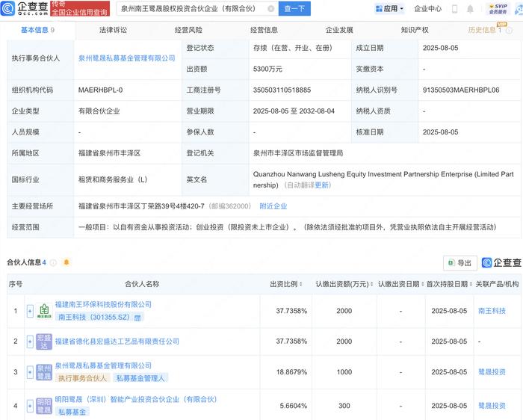Click 国标行业 value 租赁和商务服务业（L）

pyautogui.click(x=113, y=180)
